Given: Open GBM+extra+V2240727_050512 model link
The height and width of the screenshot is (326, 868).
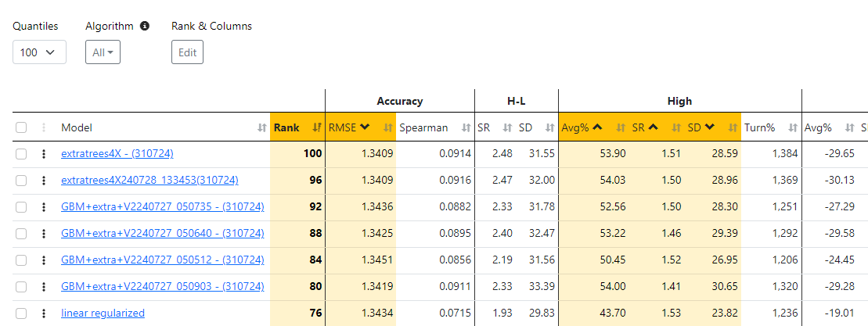Looking at the screenshot, I should click(163, 260).
